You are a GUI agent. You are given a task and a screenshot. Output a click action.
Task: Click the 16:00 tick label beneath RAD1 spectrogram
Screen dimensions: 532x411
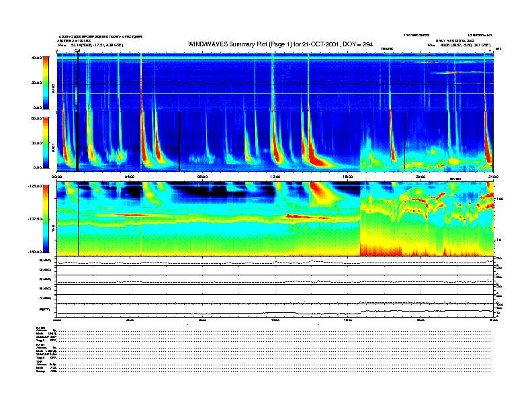348,177
